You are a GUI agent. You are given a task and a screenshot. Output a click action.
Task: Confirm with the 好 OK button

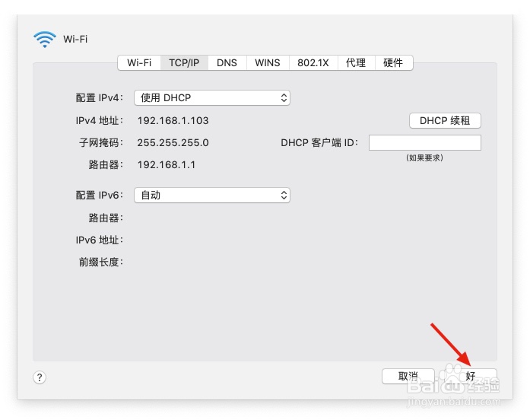point(471,376)
